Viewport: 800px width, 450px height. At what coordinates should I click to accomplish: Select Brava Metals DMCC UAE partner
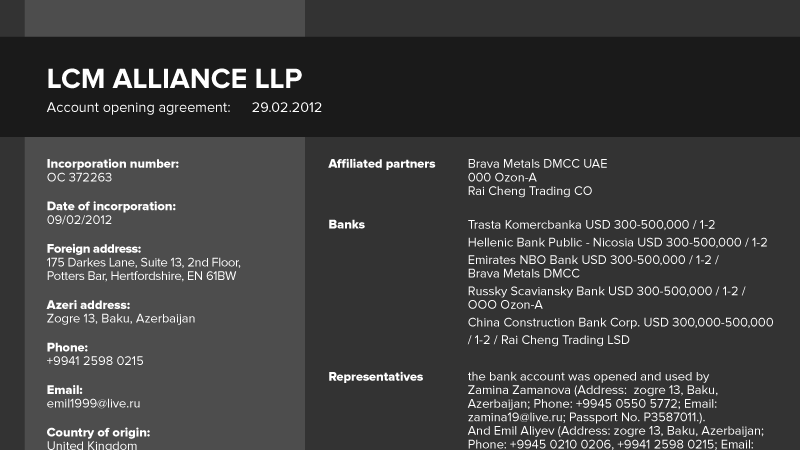[537, 164]
